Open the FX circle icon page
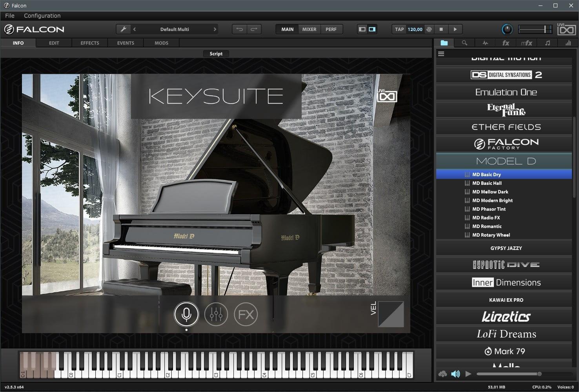This screenshot has height=392, width=579. pyautogui.click(x=246, y=314)
